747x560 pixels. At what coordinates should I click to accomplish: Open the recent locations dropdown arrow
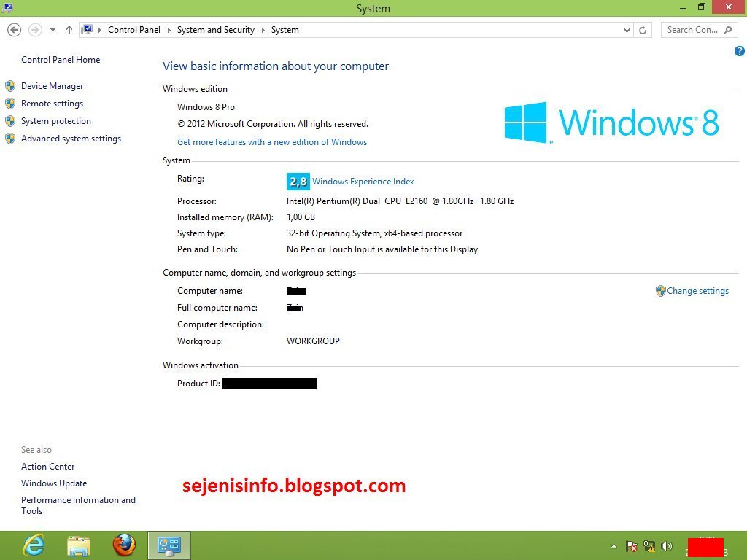click(x=53, y=30)
